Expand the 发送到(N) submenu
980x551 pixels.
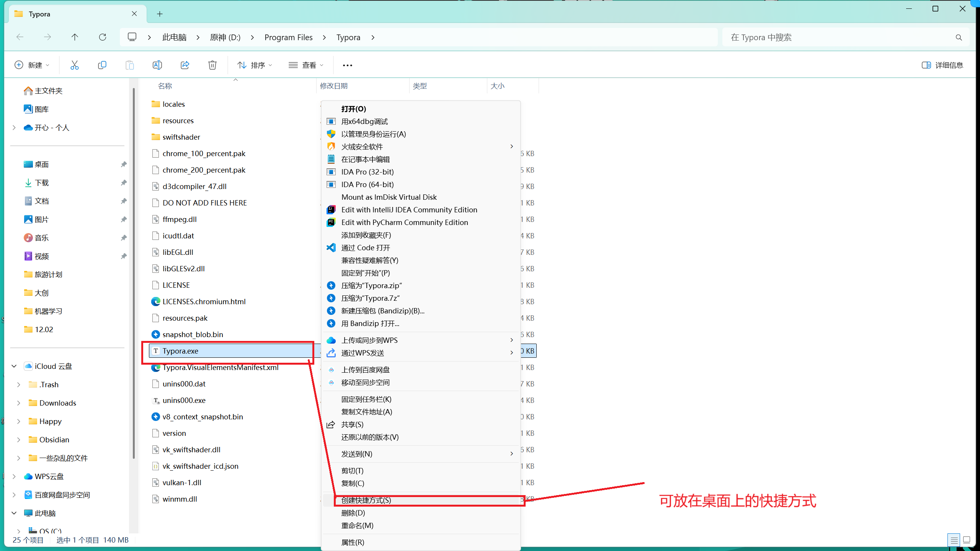(x=421, y=454)
